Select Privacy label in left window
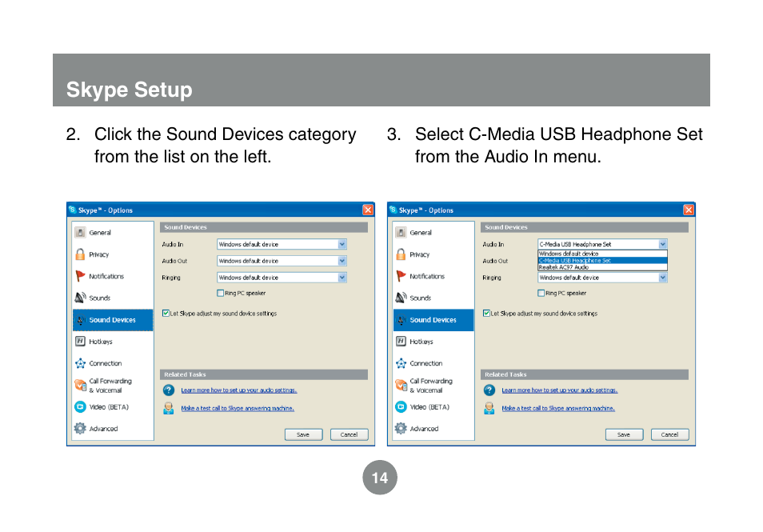 point(99,254)
